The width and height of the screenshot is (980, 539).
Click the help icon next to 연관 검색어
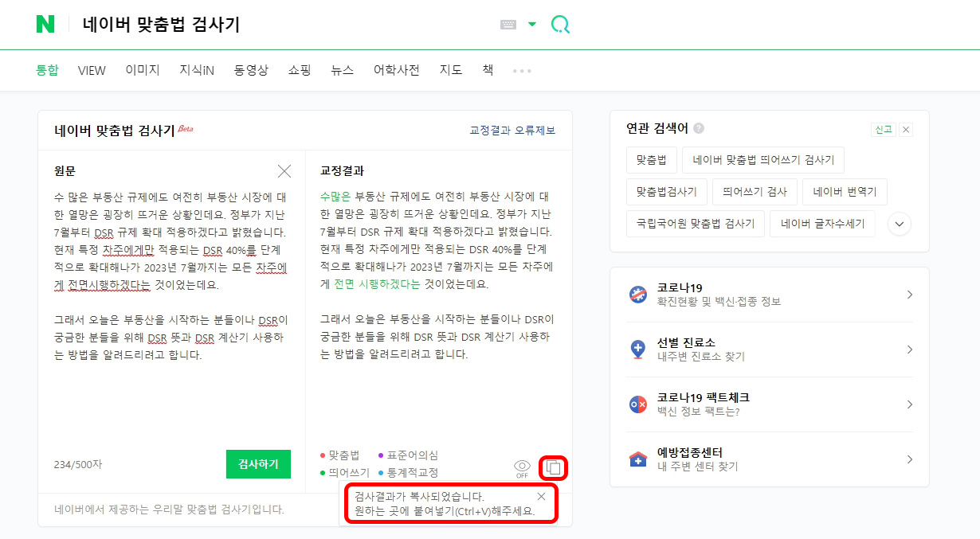[x=699, y=128]
